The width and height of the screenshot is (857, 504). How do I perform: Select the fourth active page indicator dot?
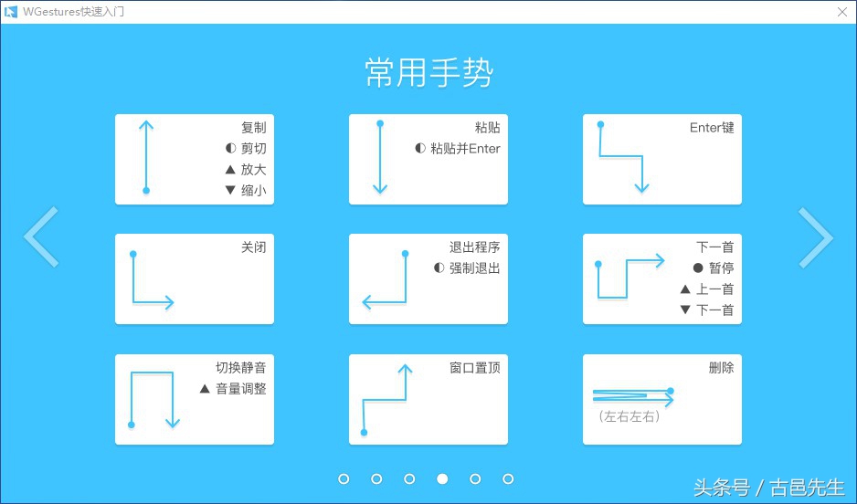(x=442, y=478)
